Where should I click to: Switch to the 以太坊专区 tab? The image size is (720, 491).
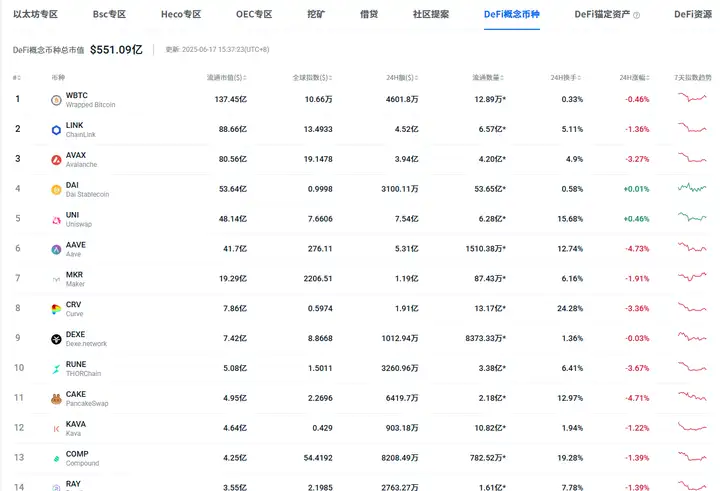(x=35, y=14)
